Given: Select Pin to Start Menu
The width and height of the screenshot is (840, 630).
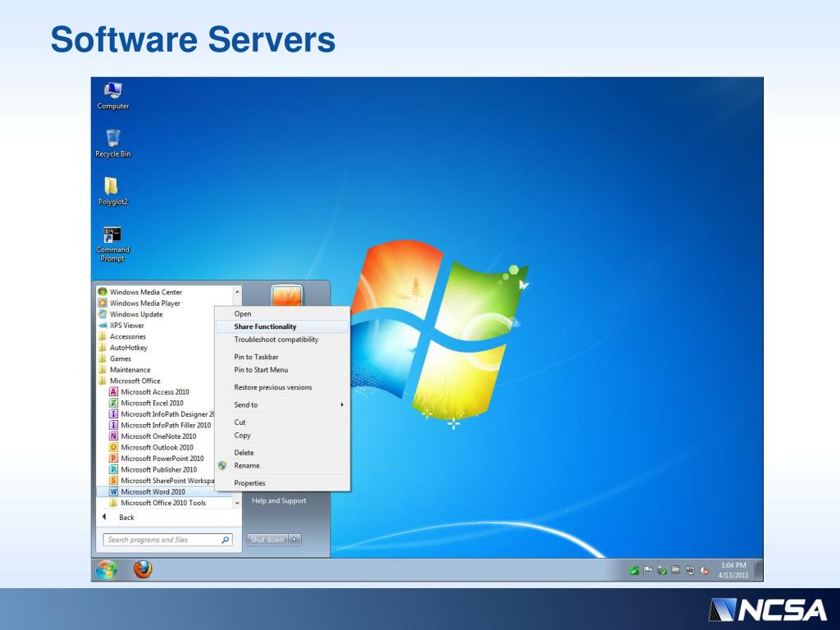Looking at the screenshot, I should (x=282, y=370).
